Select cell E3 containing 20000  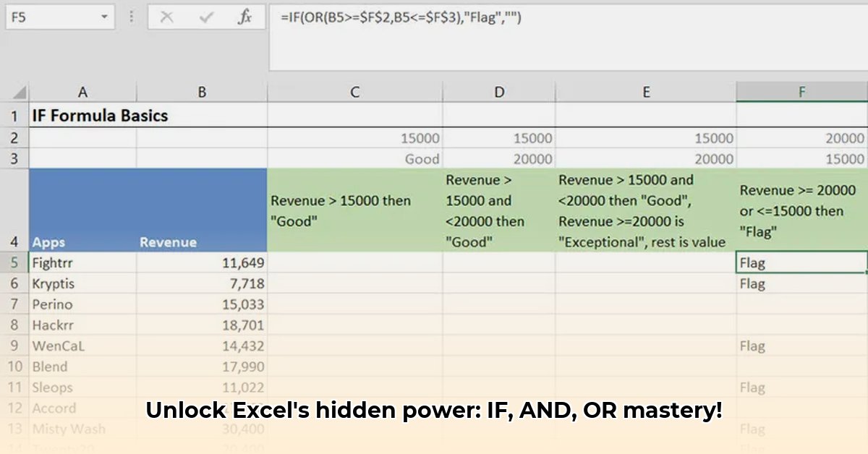pyautogui.click(x=646, y=158)
